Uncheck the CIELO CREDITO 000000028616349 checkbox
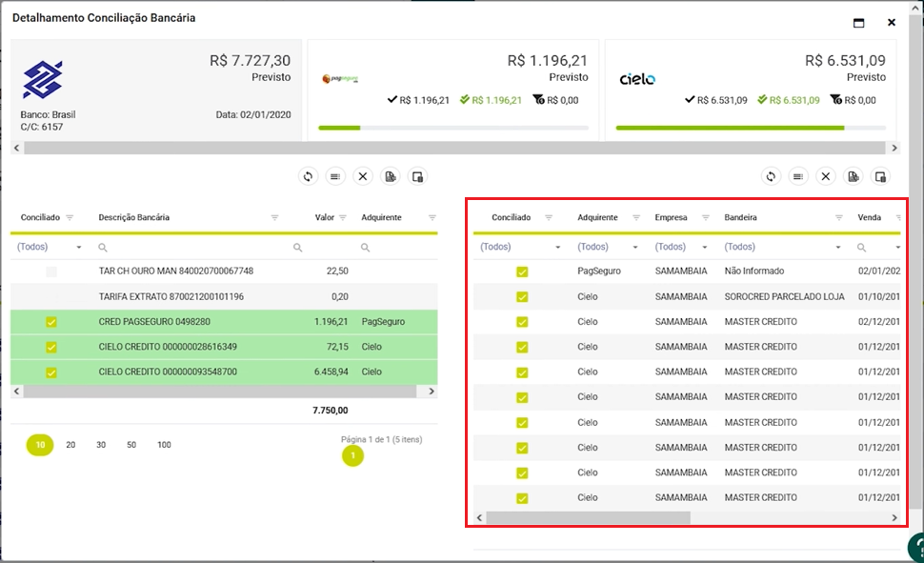The width and height of the screenshot is (924, 563). pyautogui.click(x=51, y=348)
